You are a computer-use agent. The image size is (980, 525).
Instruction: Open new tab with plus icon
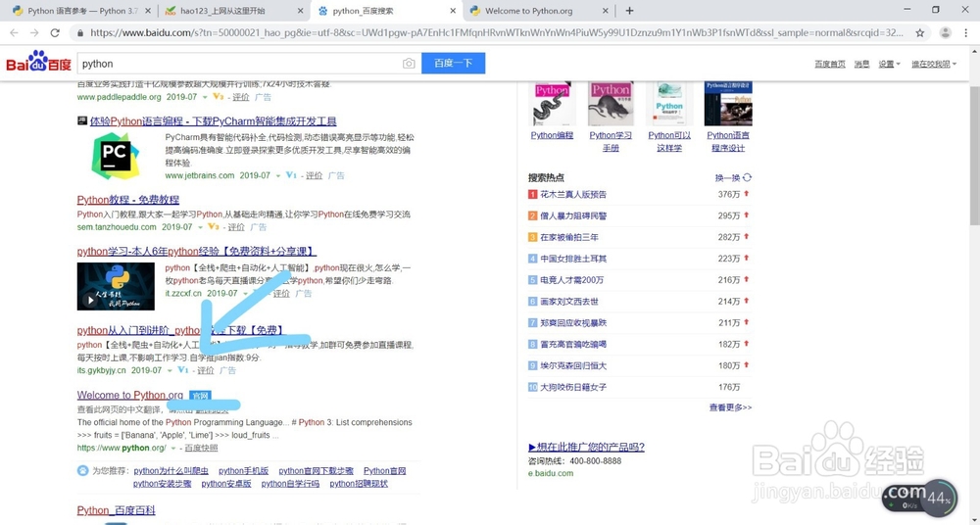[629, 11]
